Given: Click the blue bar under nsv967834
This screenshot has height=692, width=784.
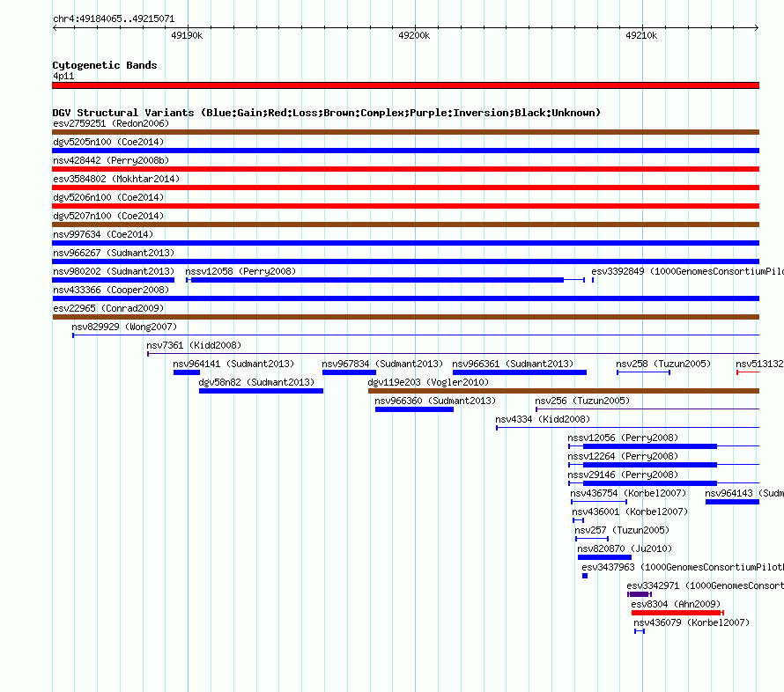Looking at the screenshot, I should coord(349,372).
